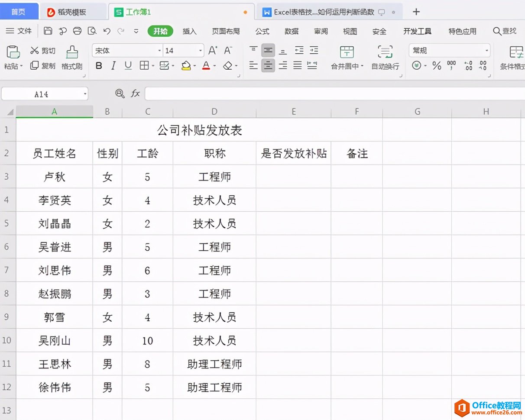Click the select-all corner triangle

pos(10,112)
